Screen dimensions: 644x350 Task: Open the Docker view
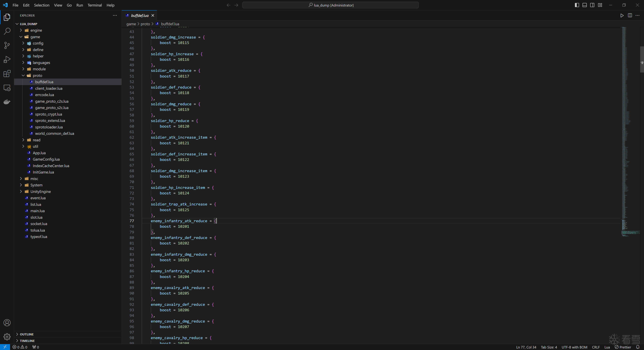pos(7,102)
